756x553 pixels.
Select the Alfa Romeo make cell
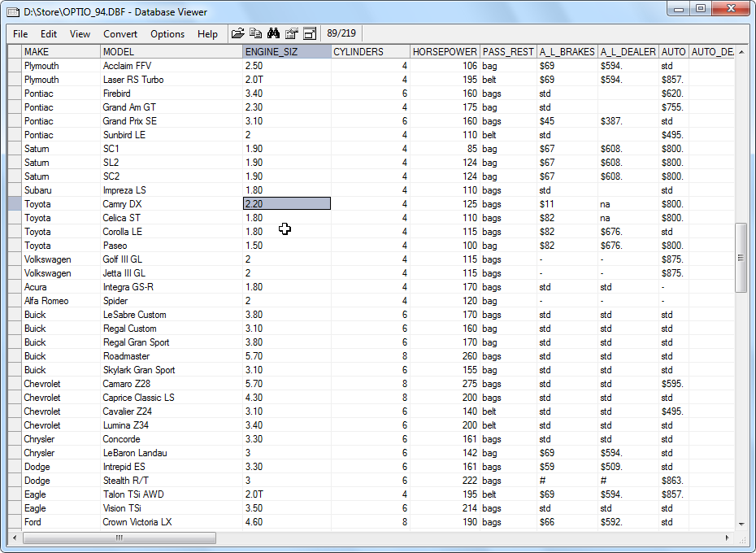(61, 301)
